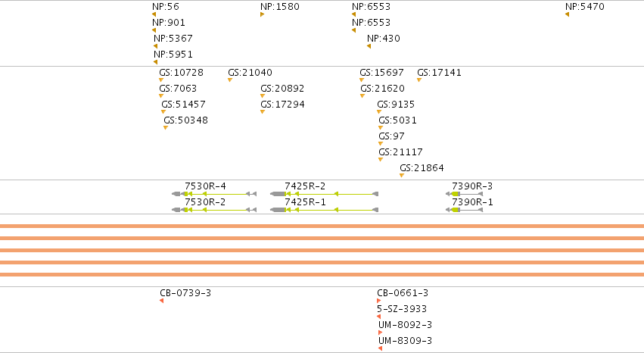This screenshot has height=353, width=644.
Task: Open the GS:9135 feature label
Action: click(396, 105)
